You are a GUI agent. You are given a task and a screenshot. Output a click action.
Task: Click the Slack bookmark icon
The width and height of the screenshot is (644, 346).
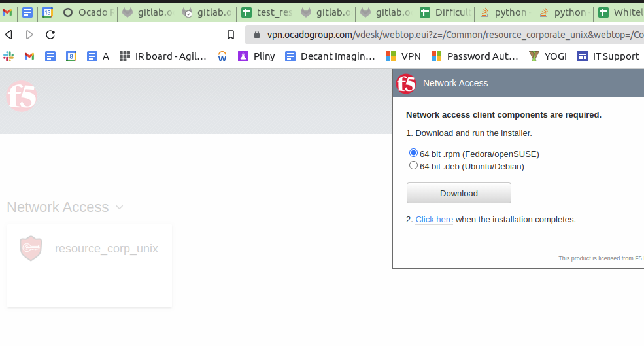tap(8, 56)
